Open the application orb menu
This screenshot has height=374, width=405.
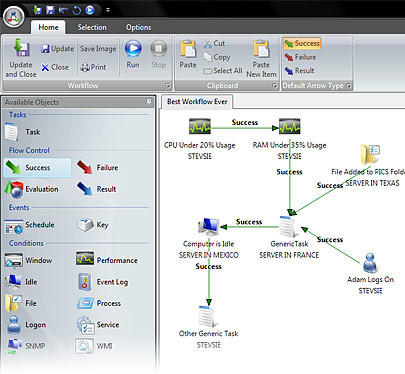[14, 17]
